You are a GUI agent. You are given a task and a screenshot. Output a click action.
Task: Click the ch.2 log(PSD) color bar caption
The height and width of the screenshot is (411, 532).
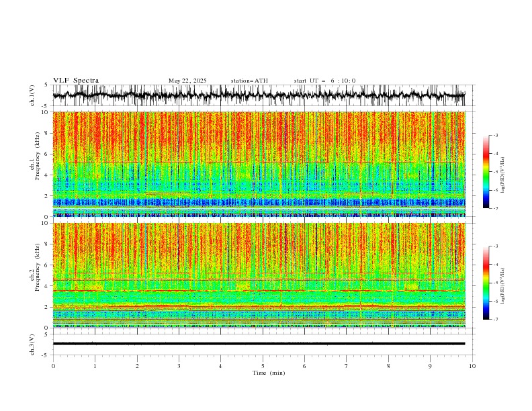(503, 286)
